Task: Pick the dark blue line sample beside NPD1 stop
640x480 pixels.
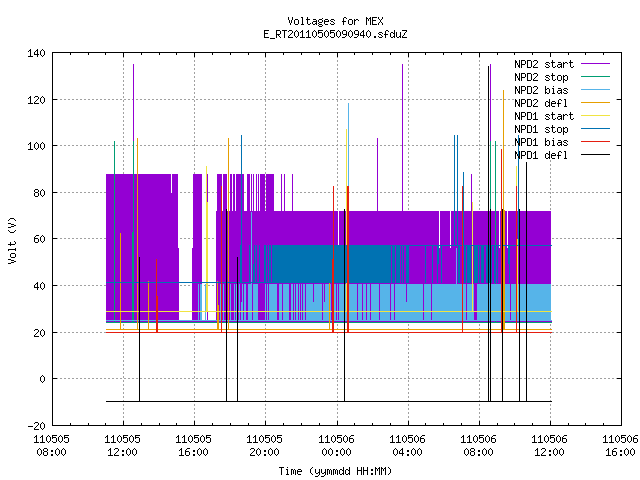Action: (595, 129)
